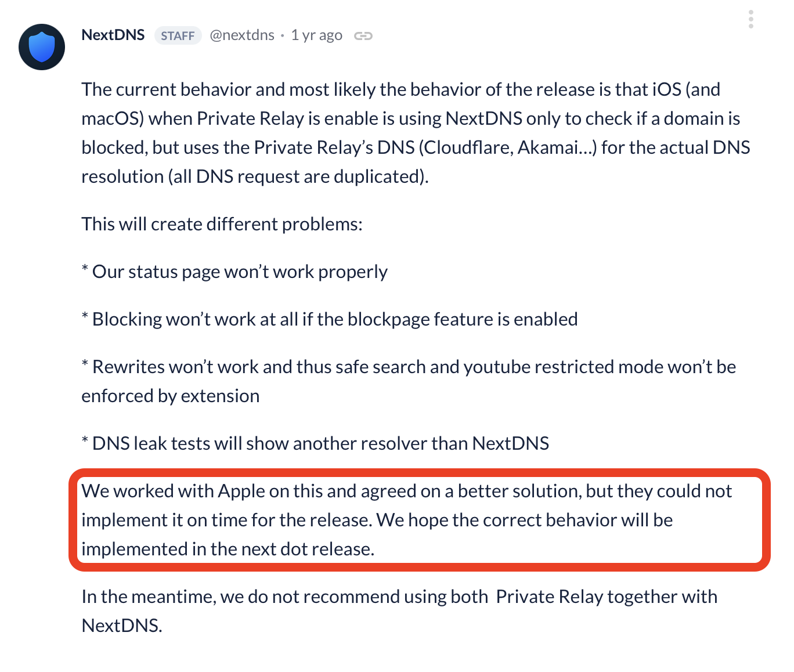Click the 1 yr ago timestamp link
Image resolution: width=794 pixels, height=672 pixels.
(316, 35)
